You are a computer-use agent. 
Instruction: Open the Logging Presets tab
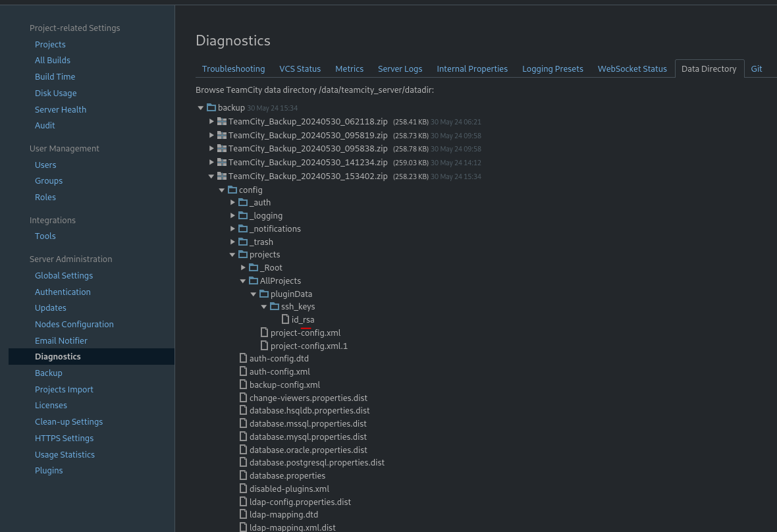[x=552, y=69]
